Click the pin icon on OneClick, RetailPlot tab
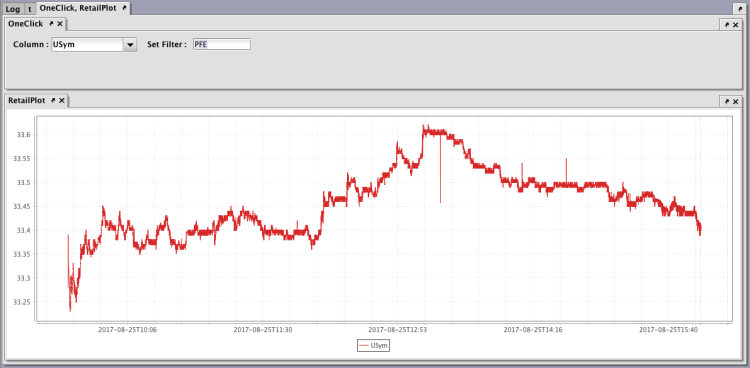The image size is (750, 368). point(124,8)
